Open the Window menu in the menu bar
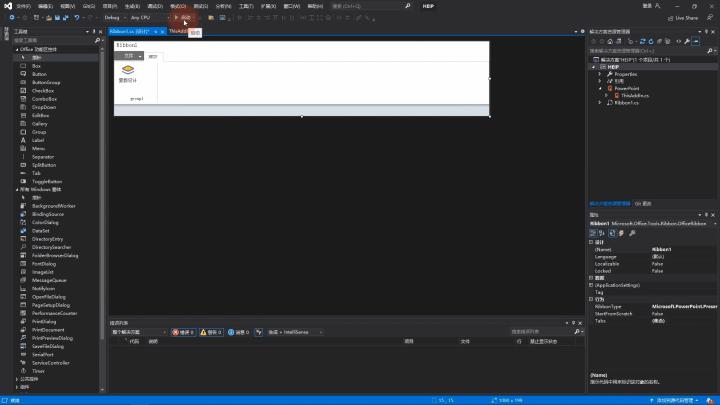The height and width of the screenshot is (405, 720). (x=291, y=6)
